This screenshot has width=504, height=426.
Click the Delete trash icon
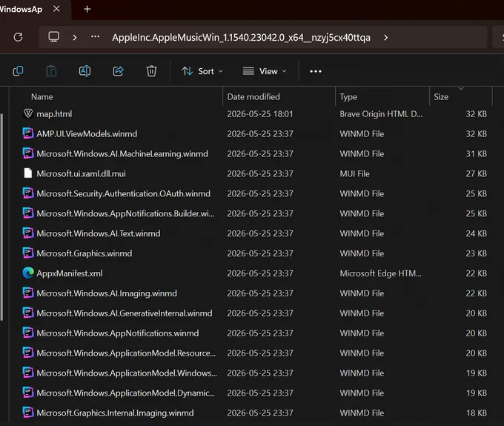tap(151, 71)
